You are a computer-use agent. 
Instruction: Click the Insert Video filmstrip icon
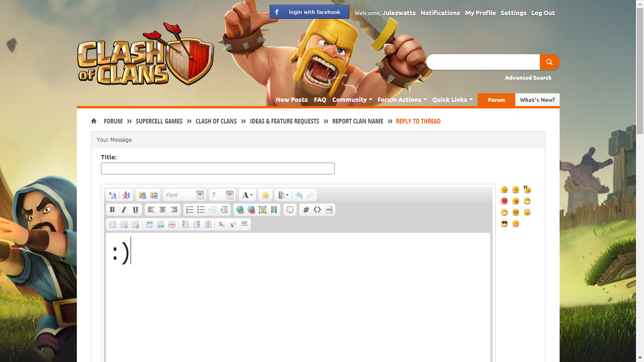pos(274,210)
